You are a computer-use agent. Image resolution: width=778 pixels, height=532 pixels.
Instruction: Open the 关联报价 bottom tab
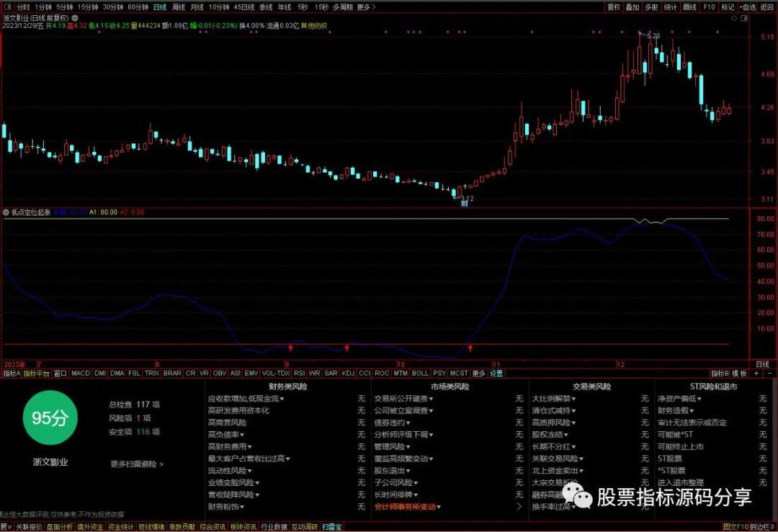[x=29, y=526]
